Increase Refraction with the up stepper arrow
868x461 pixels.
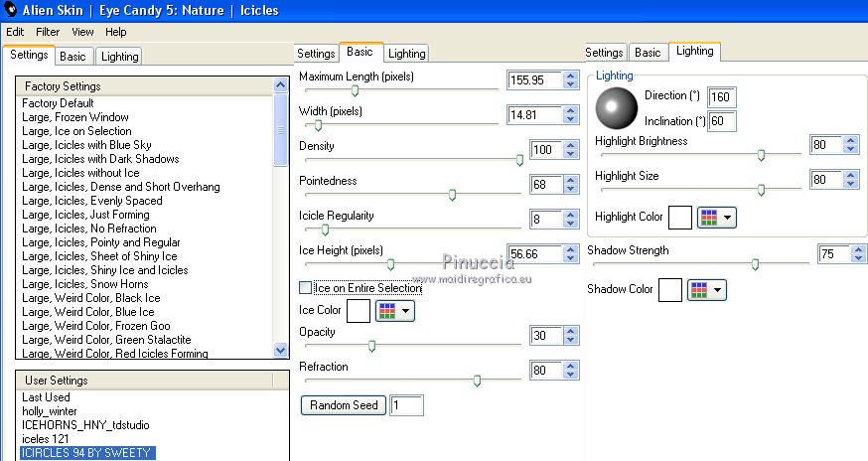[x=571, y=366]
